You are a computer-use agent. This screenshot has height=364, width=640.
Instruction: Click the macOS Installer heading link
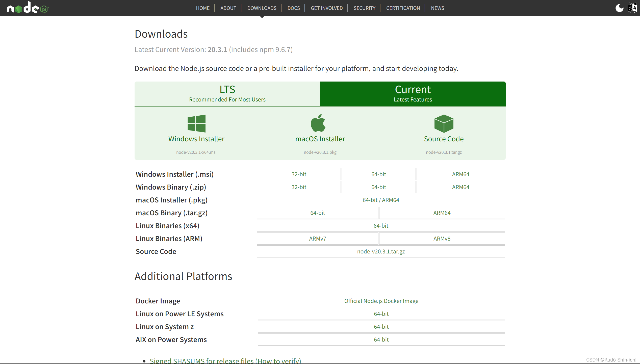[x=320, y=139]
